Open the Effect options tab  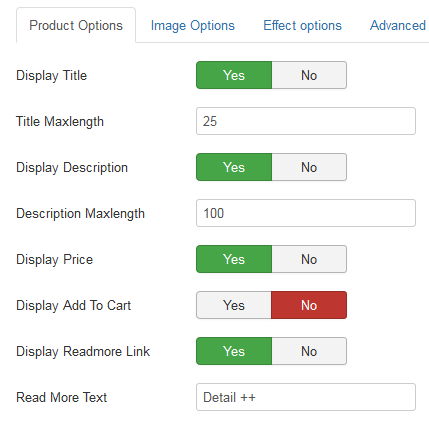click(303, 25)
